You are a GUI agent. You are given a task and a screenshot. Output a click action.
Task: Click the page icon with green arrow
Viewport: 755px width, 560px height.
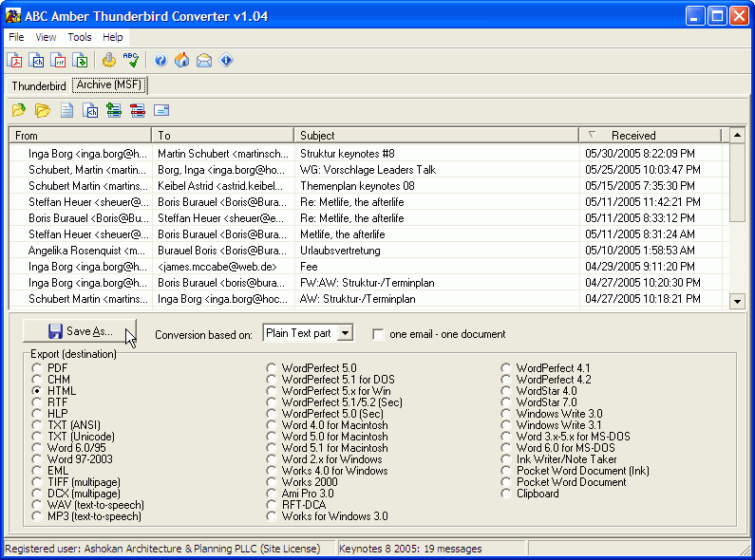point(80,61)
